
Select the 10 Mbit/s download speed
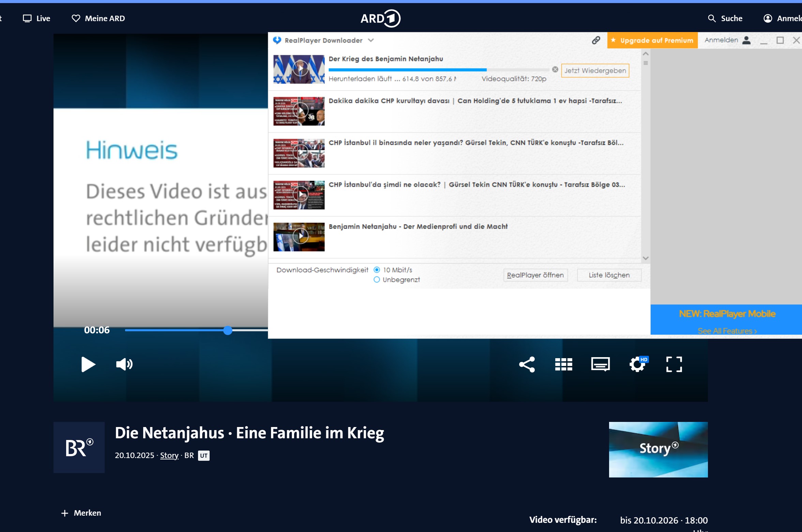(x=377, y=270)
